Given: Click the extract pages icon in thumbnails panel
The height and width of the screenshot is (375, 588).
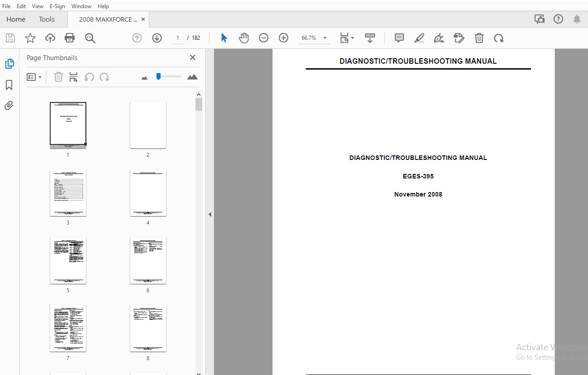Looking at the screenshot, I should 74,77.
